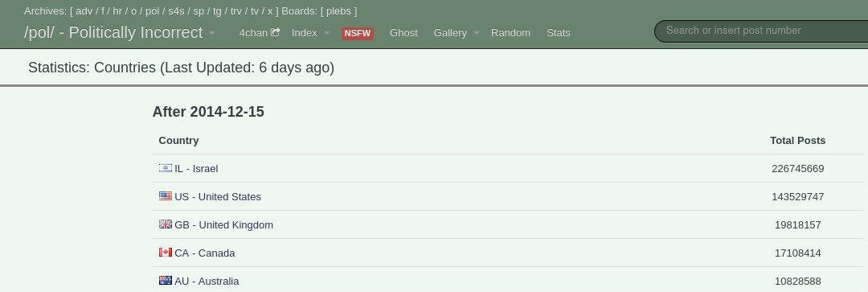Open a Random thread
Screen dimensions: 868x292
(x=510, y=33)
